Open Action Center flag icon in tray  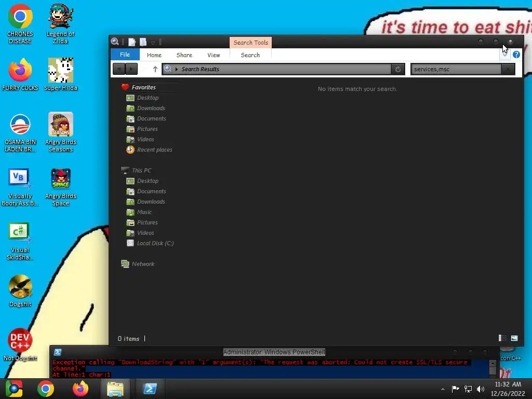(x=455, y=389)
